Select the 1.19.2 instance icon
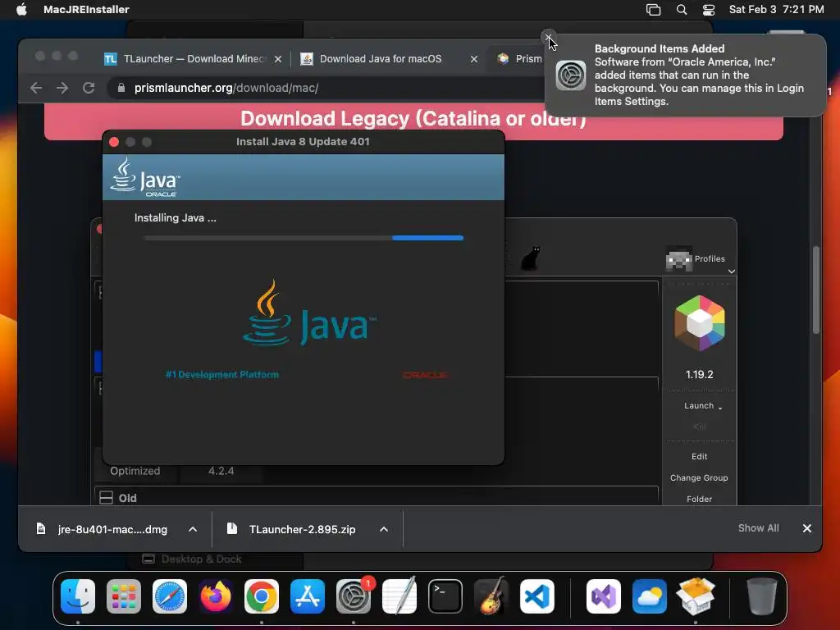 click(699, 323)
